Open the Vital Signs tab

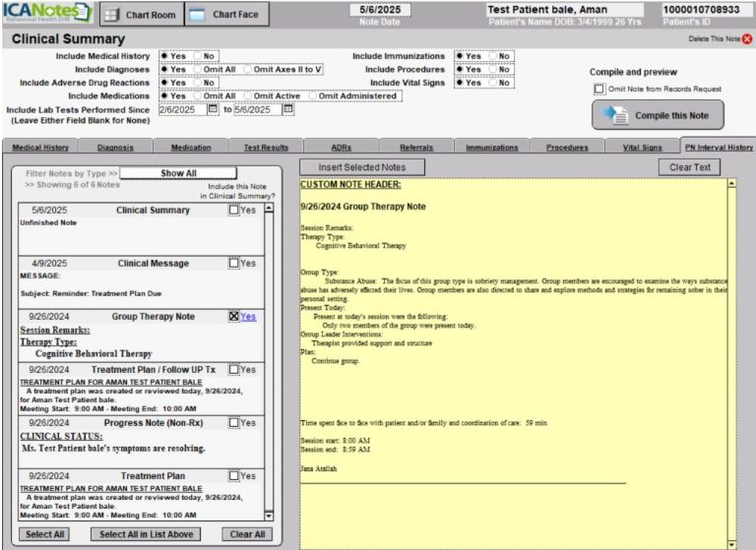tap(642, 147)
